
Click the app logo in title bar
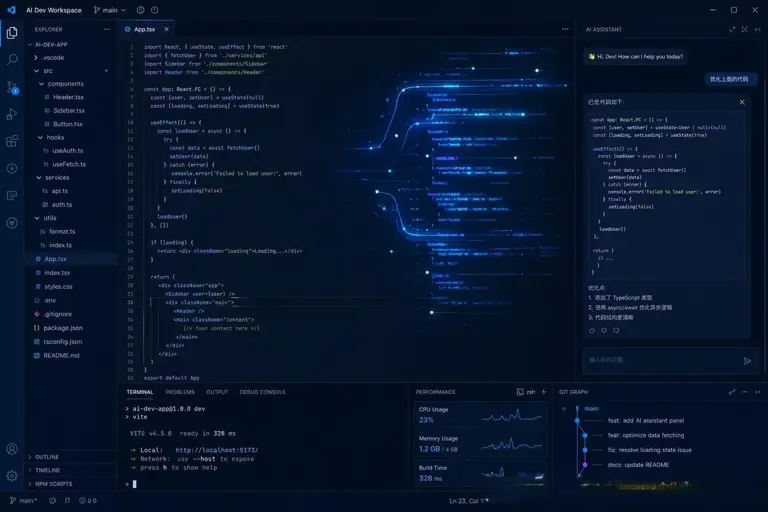pyautogui.click(x=11, y=10)
